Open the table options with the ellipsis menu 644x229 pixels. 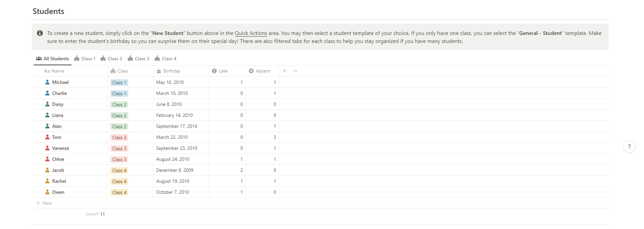click(295, 71)
